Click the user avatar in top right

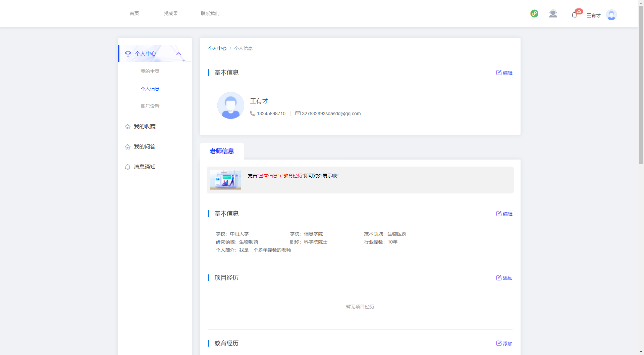tap(611, 15)
